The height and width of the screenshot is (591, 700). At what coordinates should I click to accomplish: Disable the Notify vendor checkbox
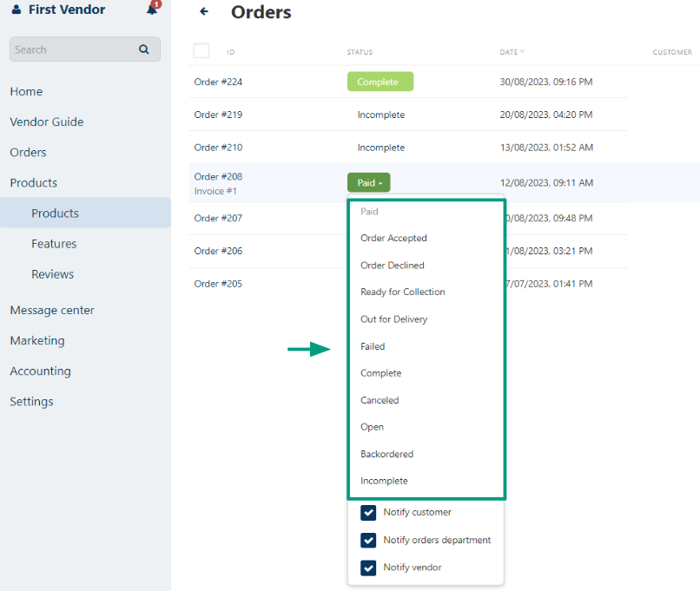click(368, 568)
